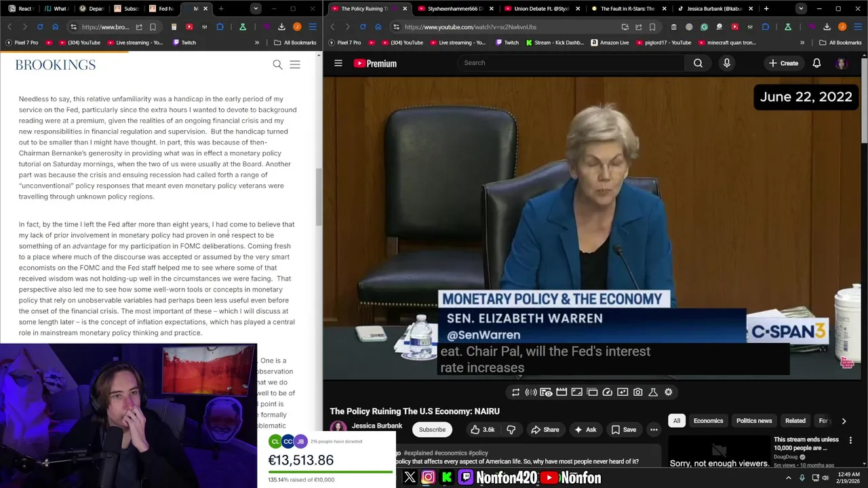Open the YouTube guide menu
Screen dimensions: 868x488
338,63
